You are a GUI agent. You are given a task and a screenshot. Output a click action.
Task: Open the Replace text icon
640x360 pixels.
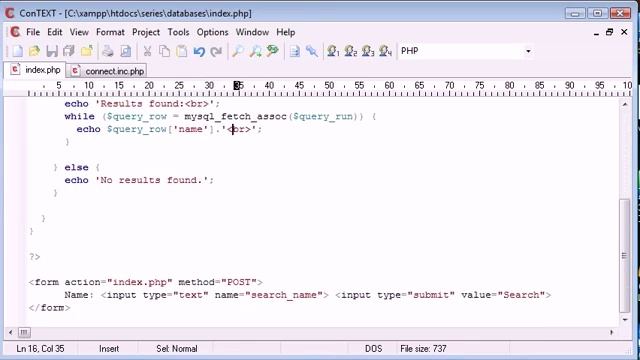coord(273,51)
